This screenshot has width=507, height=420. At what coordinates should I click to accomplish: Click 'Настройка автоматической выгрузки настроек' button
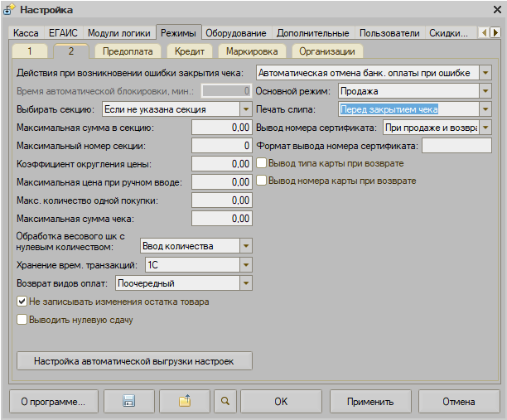pyautogui.click(x=134, y=361)
